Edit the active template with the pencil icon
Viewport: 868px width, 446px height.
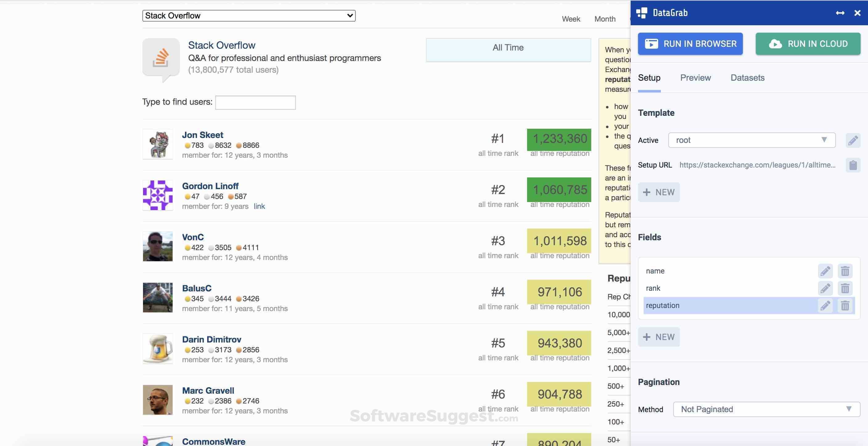[x=853, y=140]
